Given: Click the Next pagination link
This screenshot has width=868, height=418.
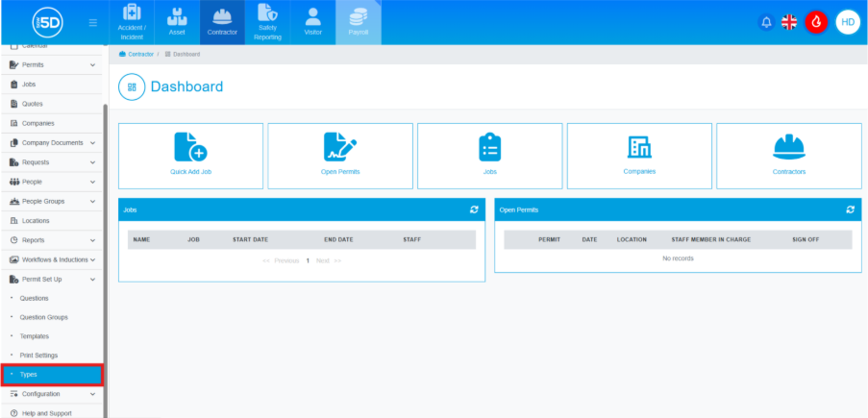Looking at the screenshot, I should (x=323, y=260).
